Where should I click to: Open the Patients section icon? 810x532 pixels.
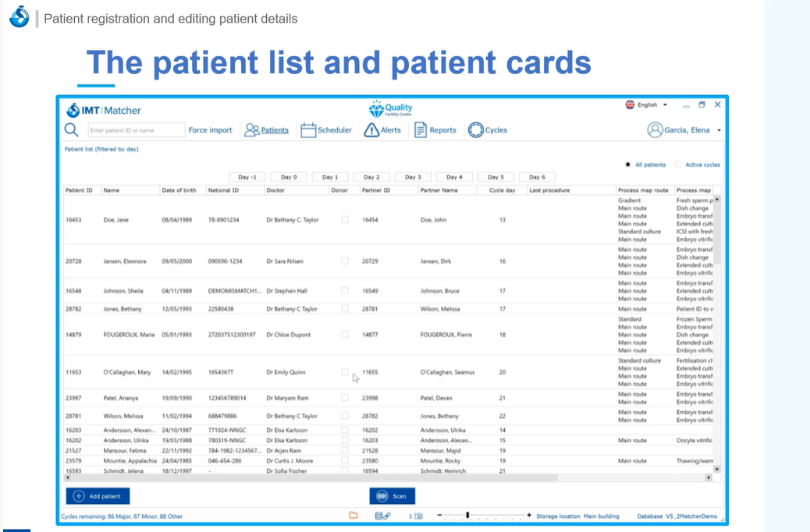tap(251, 130)
